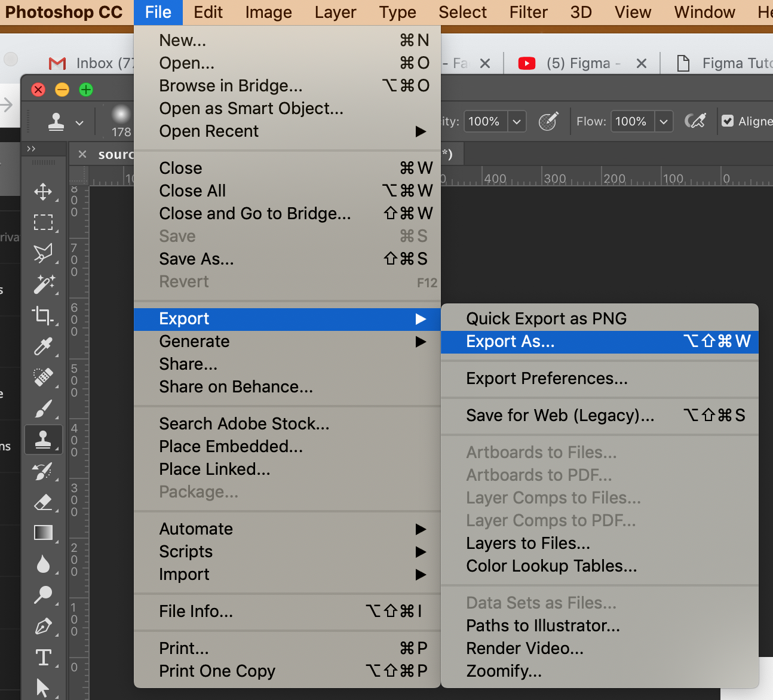
Task: Click Gmail icon on Inbox tab
Action: [x=57, y=63]
